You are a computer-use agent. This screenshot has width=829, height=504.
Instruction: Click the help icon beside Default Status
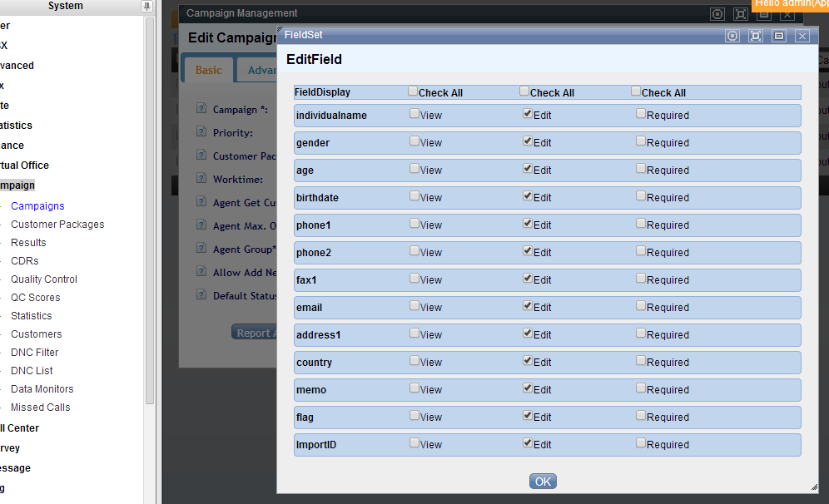(x=201, y=295)
